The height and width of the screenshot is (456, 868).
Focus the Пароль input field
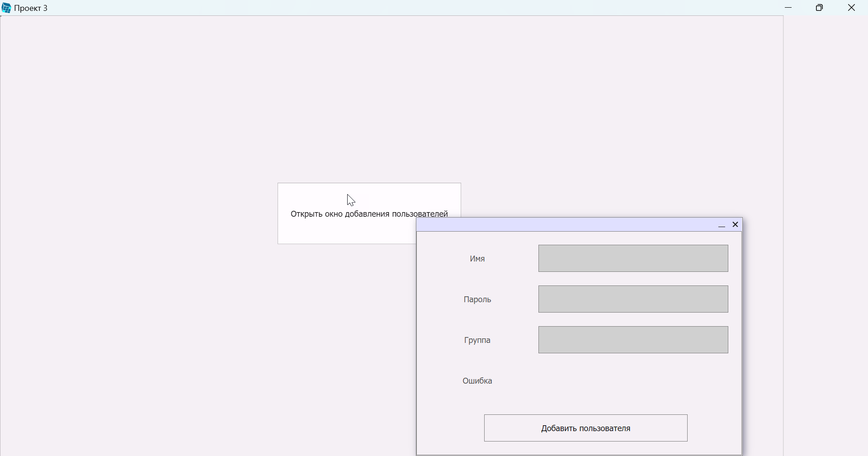pyautogui.click(x=633, y=299)
